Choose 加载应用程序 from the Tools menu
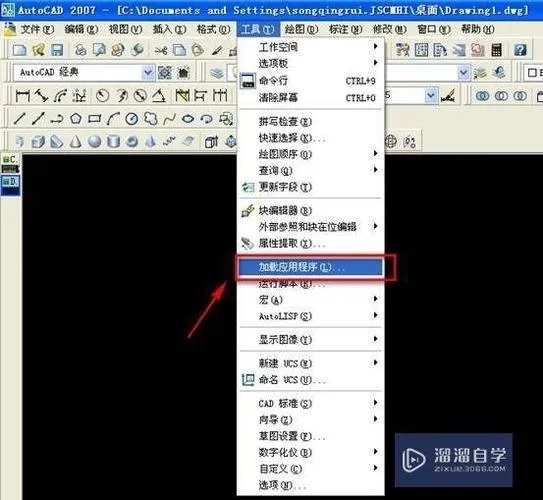 coord(311,267)
